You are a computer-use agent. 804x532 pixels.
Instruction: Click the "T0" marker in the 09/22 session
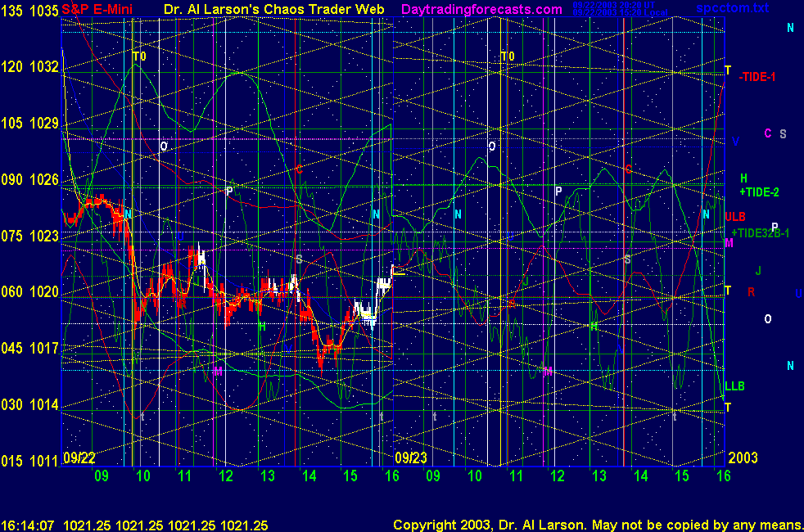139,56
